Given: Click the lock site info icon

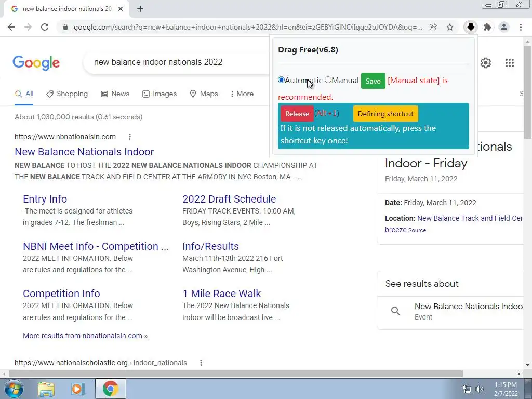Looking at the screenshot, I should [x=65, y=27].
